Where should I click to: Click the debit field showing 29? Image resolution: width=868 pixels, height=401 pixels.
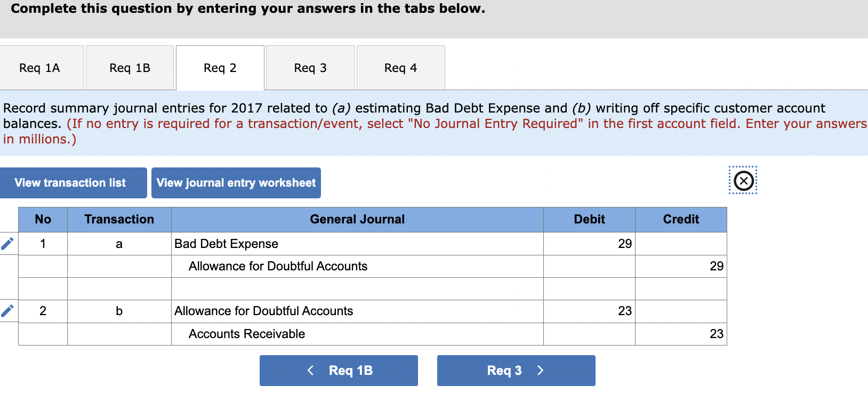[588, 244]
